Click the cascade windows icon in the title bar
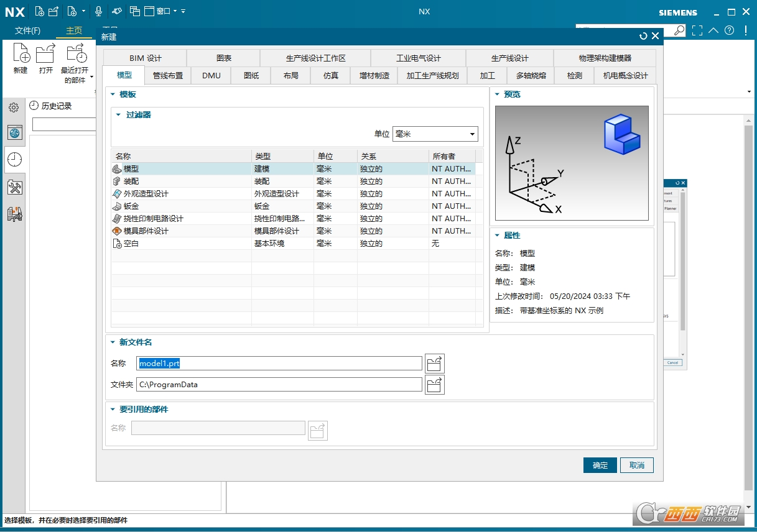Image resolution: width=757 pixels, height=532 pixels. (x=135, y=11)
